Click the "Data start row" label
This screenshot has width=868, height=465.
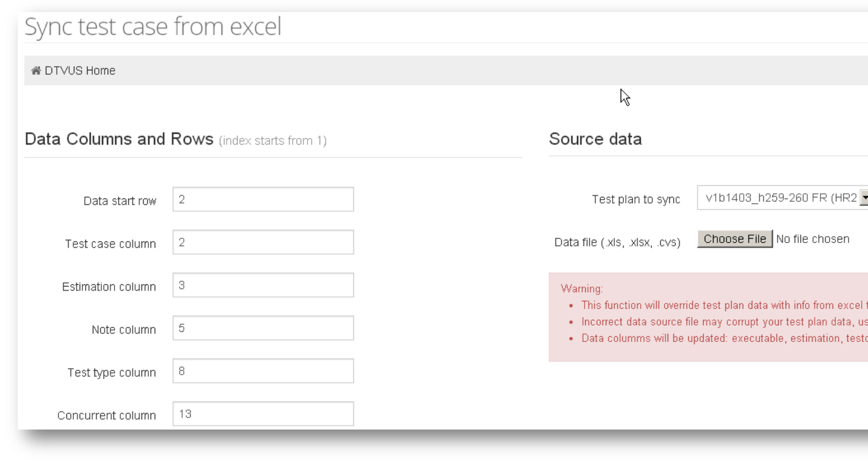click(120, 201)
